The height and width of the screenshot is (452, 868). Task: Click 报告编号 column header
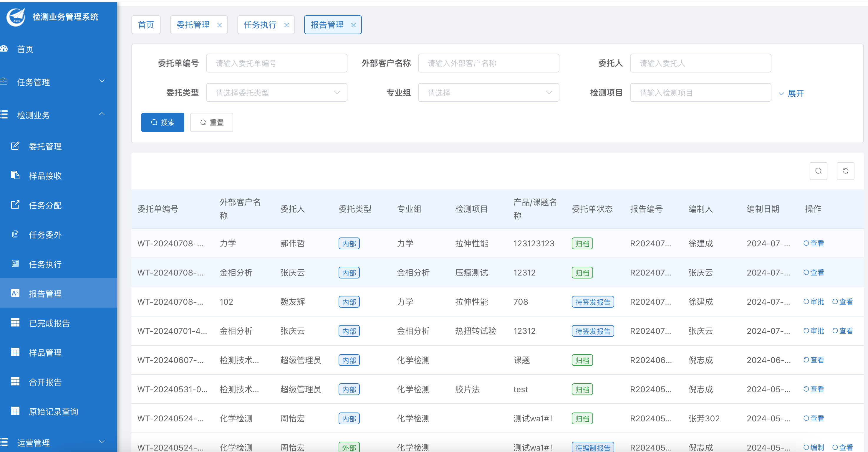coord(646,209)
